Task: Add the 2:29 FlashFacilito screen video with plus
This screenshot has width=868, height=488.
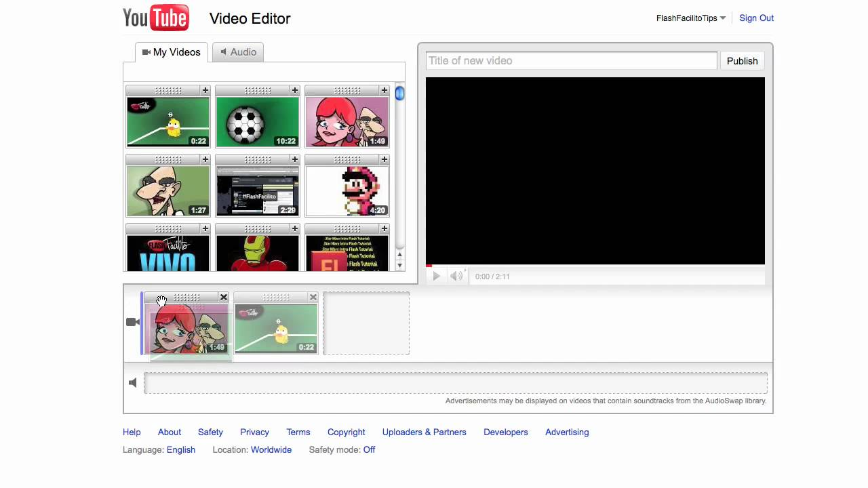Action: (x=294, y=159)
